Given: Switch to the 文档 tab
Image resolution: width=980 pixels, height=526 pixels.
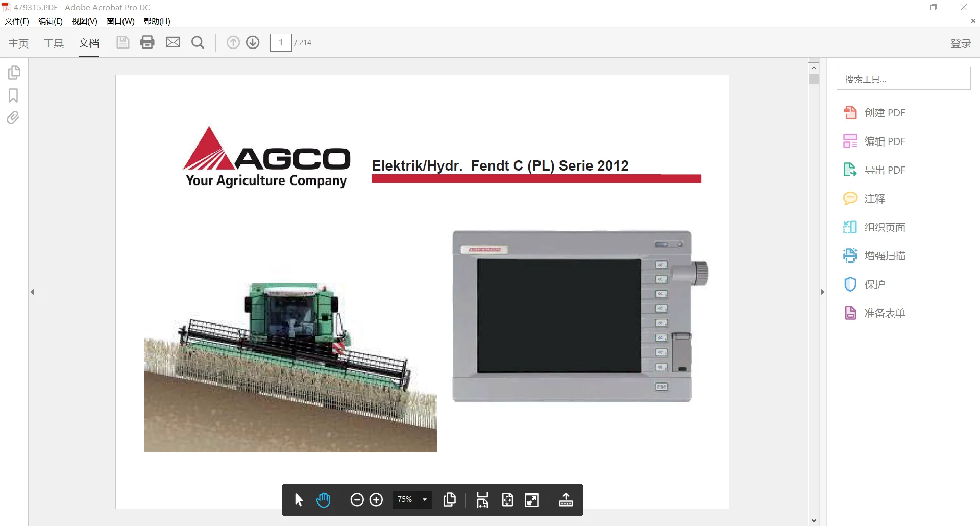Looking at the screenshot, I should coord(89,43).
